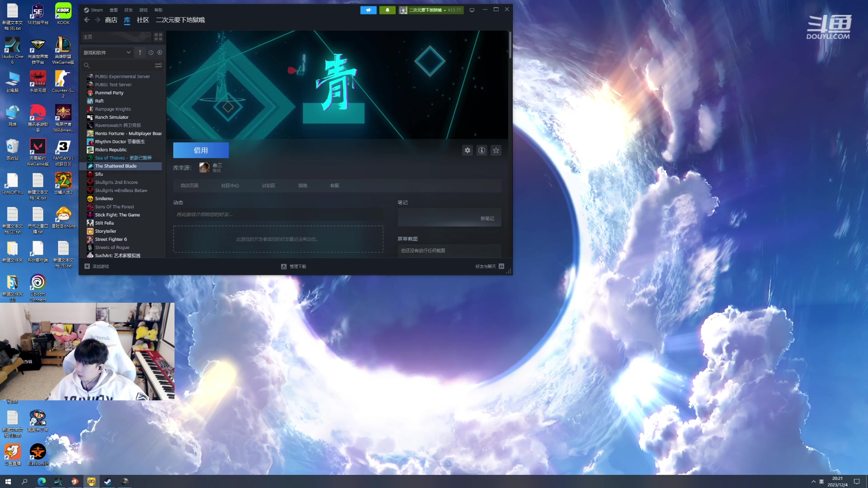Open the Steam announcements megaphone icon
The width and height of the screenshot is (868, 488).
(x=368, y=10)
